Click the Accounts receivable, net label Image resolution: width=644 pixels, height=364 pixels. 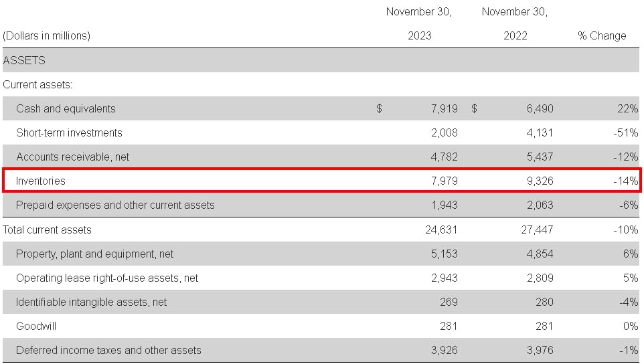[73, 157]
